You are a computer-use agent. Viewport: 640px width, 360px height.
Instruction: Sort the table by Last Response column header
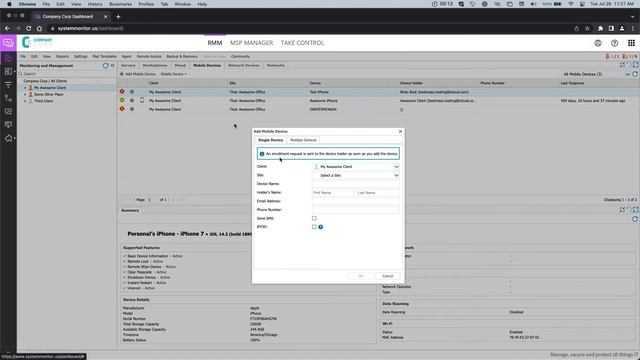point(572,83)
